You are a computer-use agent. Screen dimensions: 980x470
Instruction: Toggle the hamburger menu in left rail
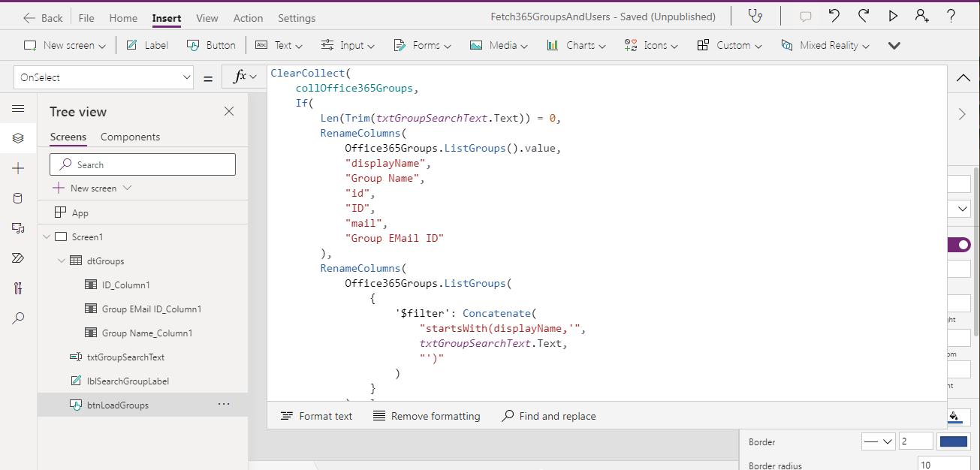click(18, 109)
